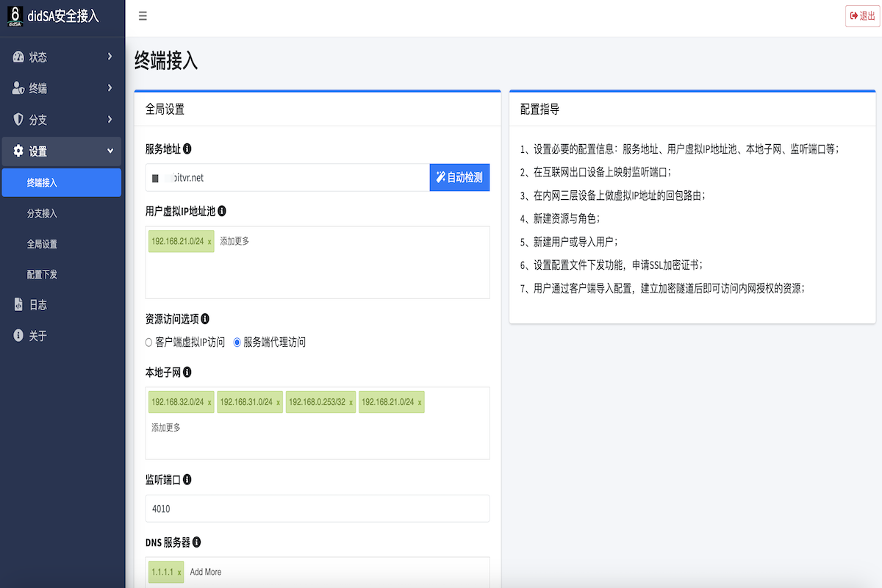This screenshot has width=882, height=588.
Task: Click info icon beside DNS 服务器
Action: (x=197, y=542)
